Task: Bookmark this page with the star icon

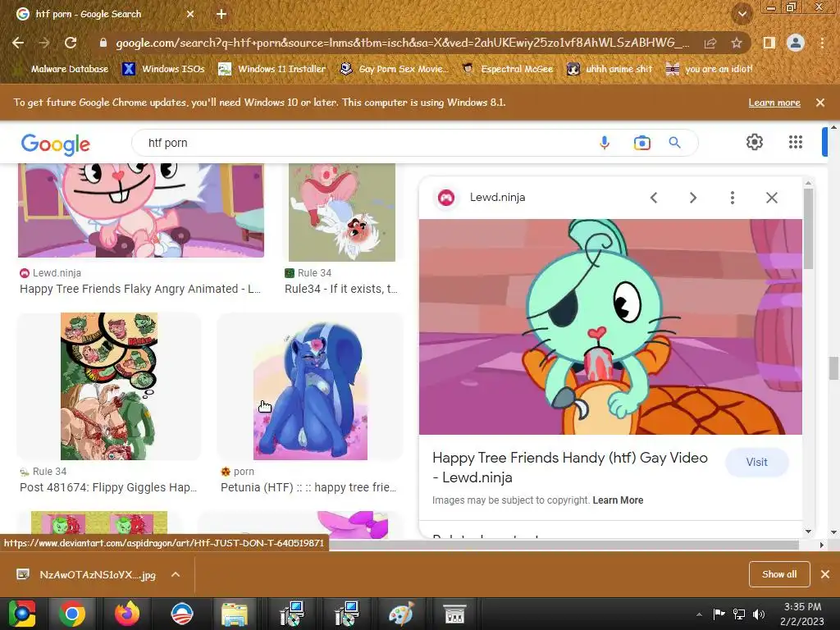Action: [x=737, y=43]
